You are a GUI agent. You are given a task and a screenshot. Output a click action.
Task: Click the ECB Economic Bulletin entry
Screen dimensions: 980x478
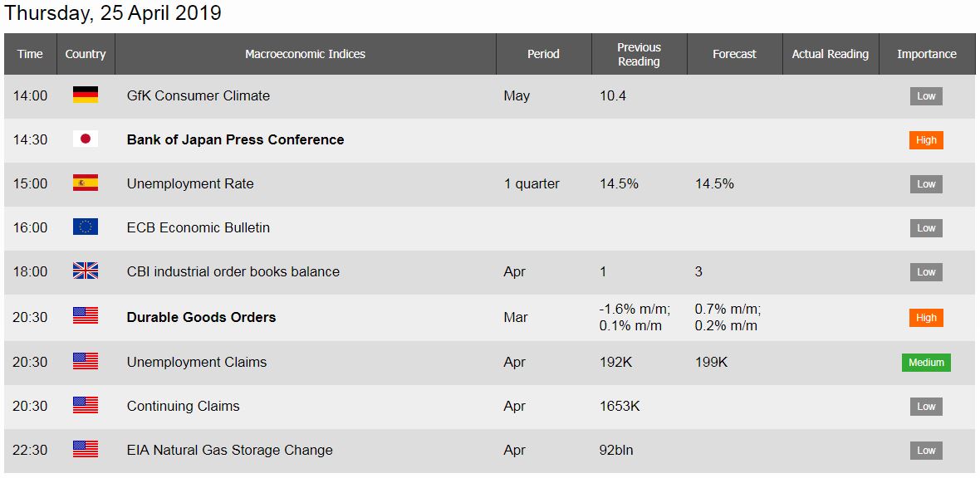(198, 227)
